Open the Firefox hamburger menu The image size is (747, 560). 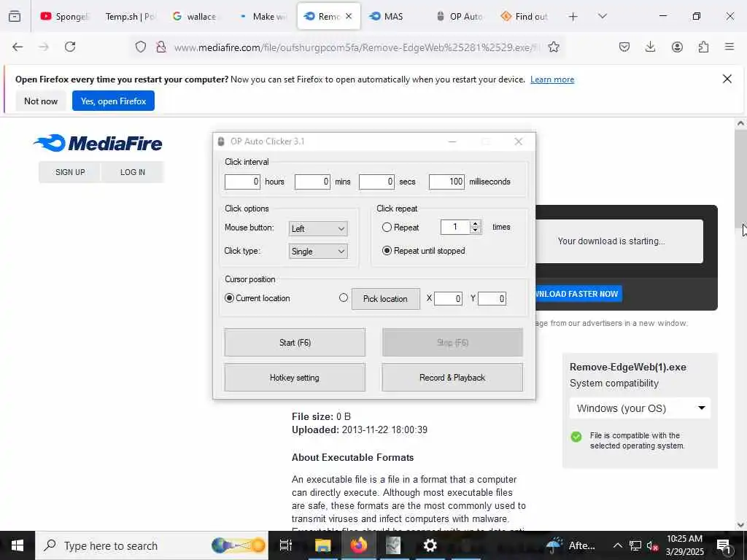[x=729, y=47]
